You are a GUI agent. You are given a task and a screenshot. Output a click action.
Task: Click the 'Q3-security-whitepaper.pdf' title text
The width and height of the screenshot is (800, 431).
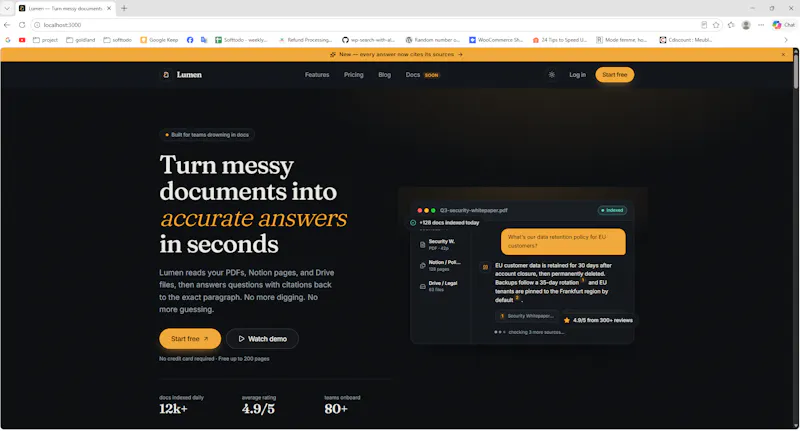tap(473, 210)
